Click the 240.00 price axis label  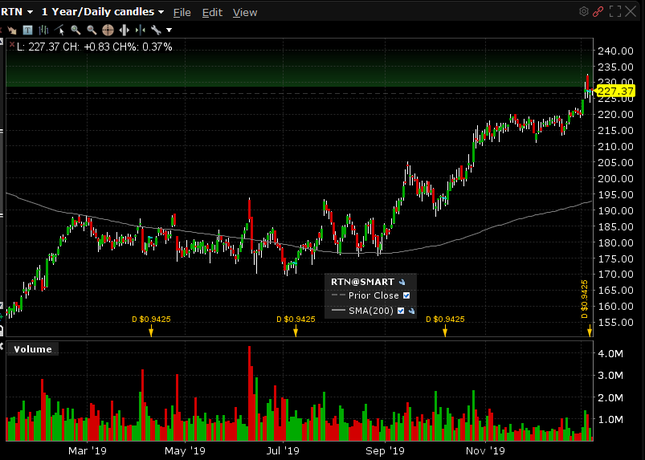pyautogui.click(x=616, y=51)
